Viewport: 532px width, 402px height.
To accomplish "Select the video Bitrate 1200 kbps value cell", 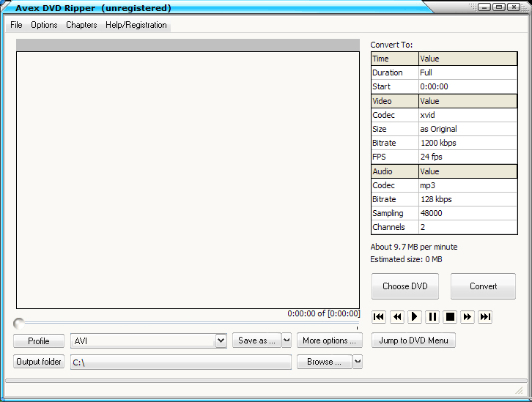I will click(467, 143).
